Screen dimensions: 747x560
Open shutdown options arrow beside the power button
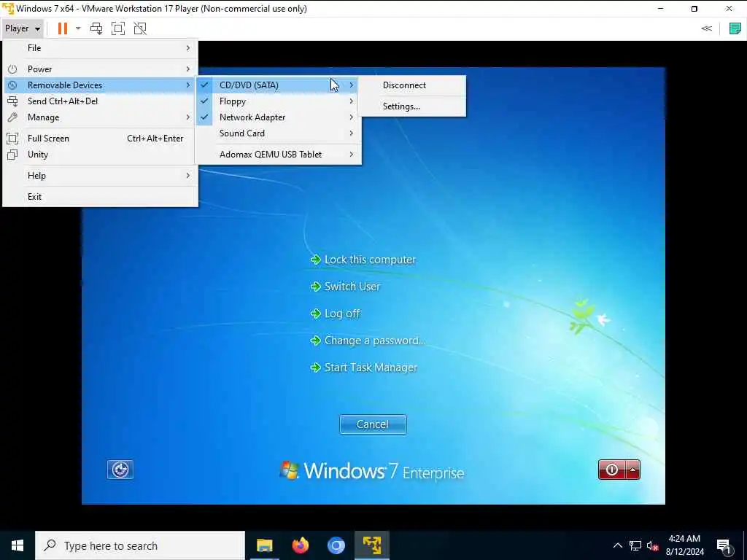[x=633, y=470]
